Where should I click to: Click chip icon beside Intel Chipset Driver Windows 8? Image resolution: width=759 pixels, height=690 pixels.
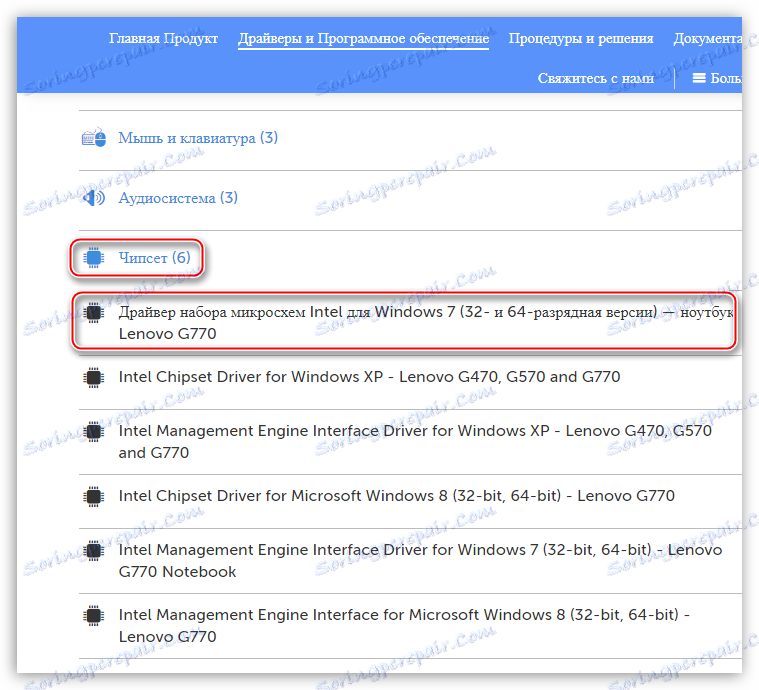pyautogui.click(x=94, y=496)
